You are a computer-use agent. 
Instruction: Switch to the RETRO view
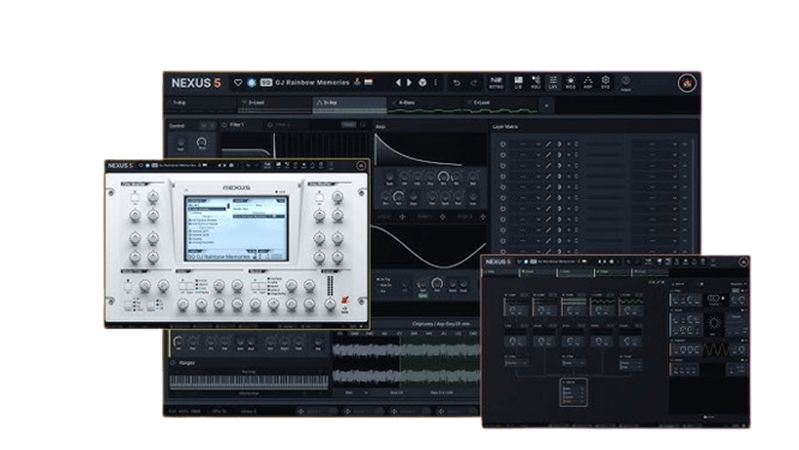tap(496, 83)
